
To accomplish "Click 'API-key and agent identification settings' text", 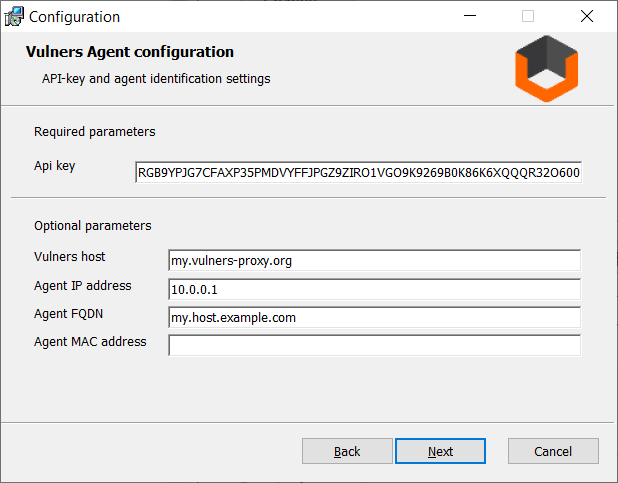I will 156,79.
